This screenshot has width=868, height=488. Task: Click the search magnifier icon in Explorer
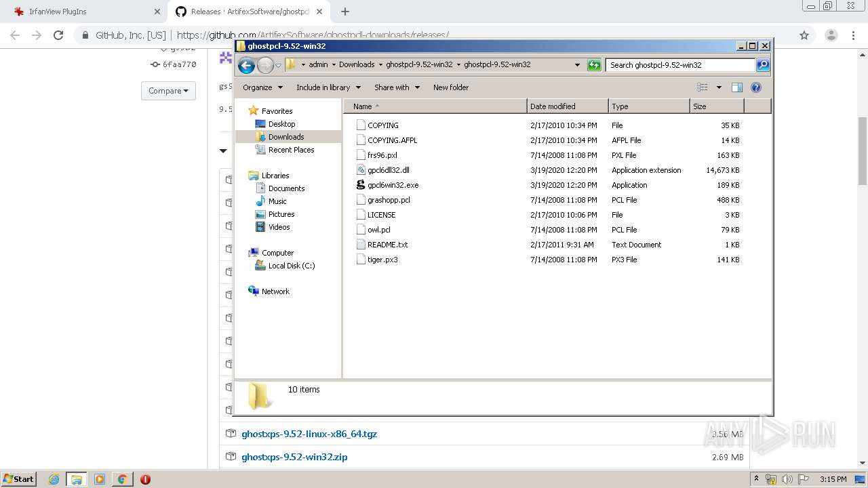(763, 65)
